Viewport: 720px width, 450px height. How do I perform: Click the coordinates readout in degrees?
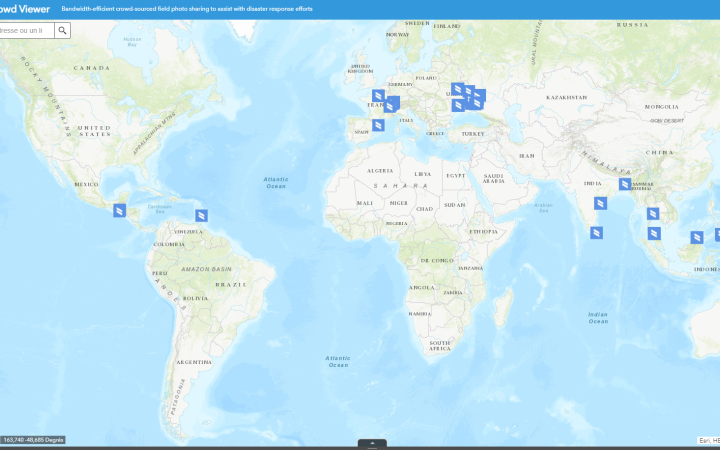[33, 440]
